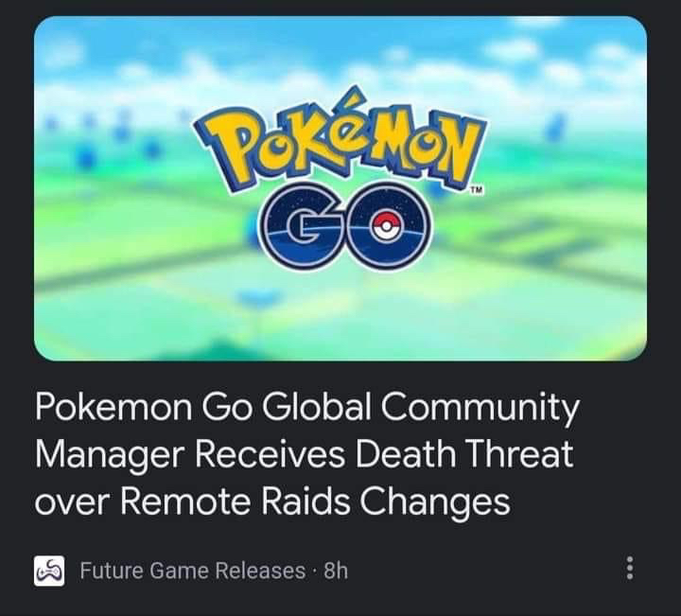Screen dimensions: 681x616
Task: Tap the Pokéball inside the GO logo
Action: click(x=385, y=226)
